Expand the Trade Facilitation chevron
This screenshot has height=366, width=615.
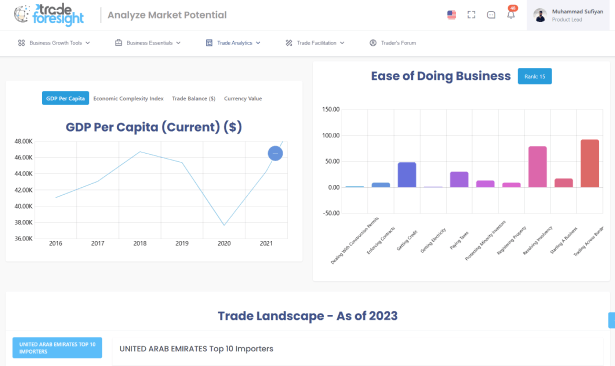coord(342,43)
